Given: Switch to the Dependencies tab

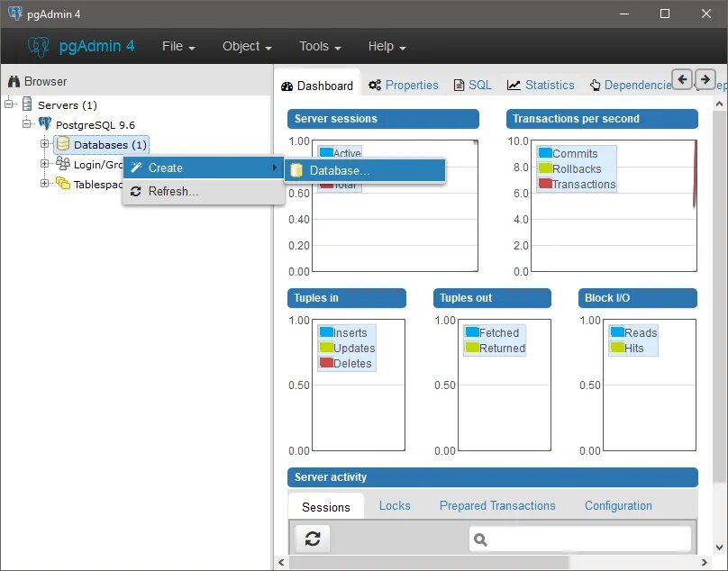Looking at the screenshot, I should point(632,85).
